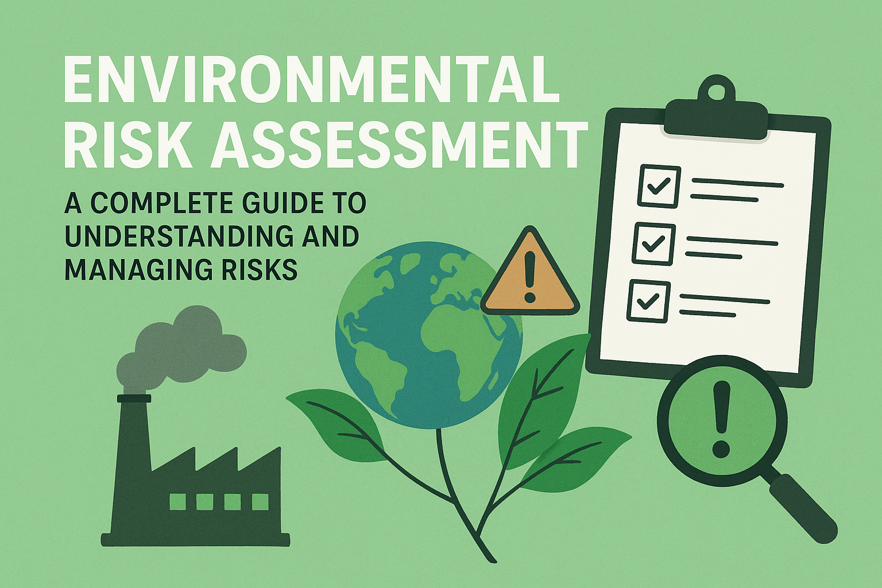Click the "UNDERSTANDING AND" subtitle line

[x=212, y=236]
